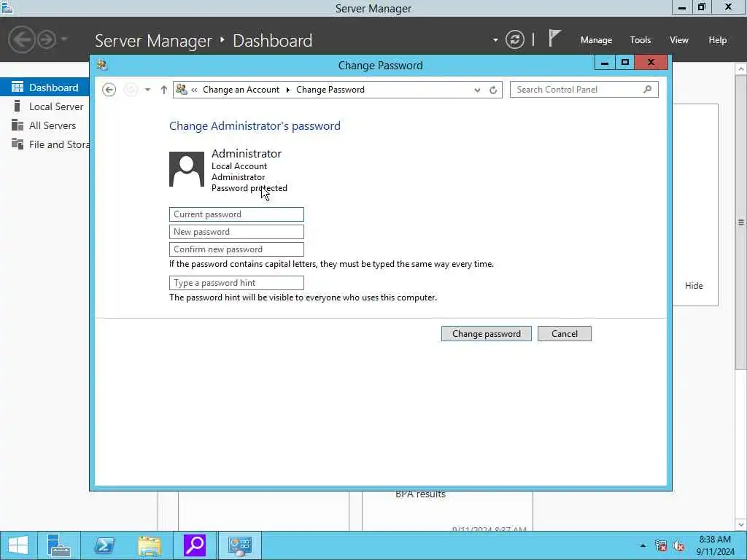The width and height of the screenshot is (747, 560).
Task: Refresh the Change Password address bar
Action: click(493, 90)
